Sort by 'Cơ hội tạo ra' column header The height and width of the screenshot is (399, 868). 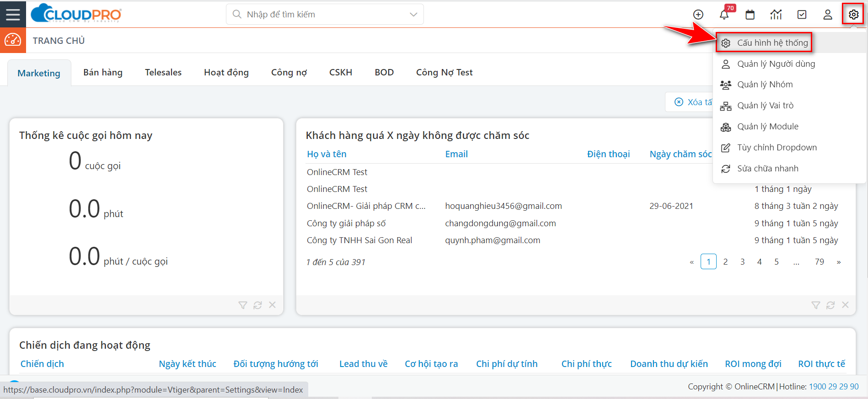click(431, 364)
